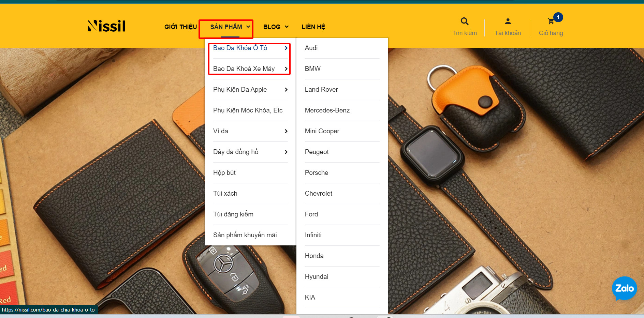
Task: Open the Sản Phẩm menu
Action: click(226, 27)
